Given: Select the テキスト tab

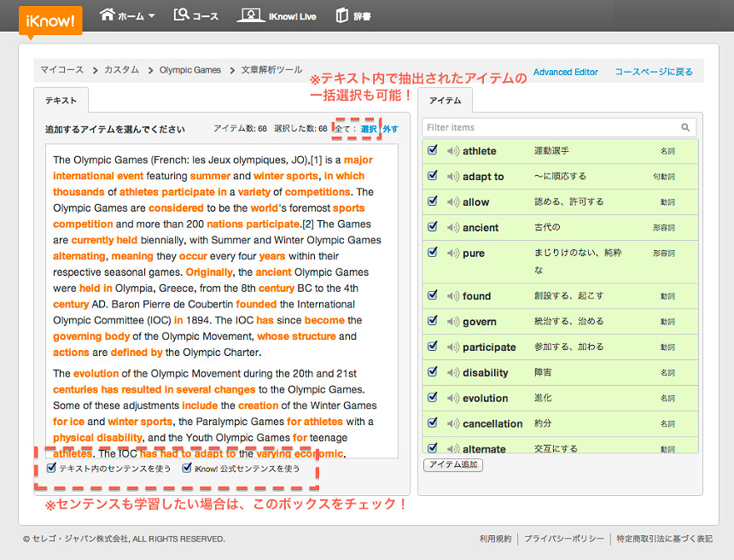Looking at the screenshot, I should click(x=61, y=100).
